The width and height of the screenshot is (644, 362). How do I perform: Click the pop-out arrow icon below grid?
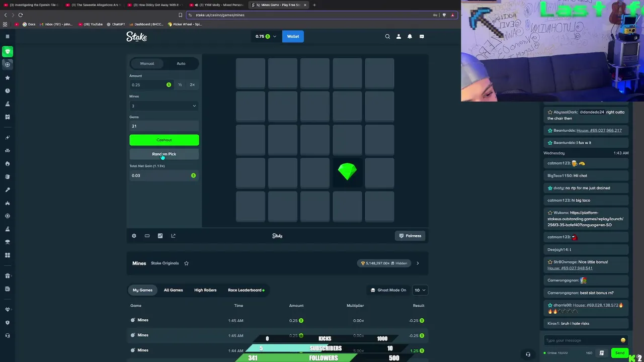pyautogui.click(x=173, y=236)
